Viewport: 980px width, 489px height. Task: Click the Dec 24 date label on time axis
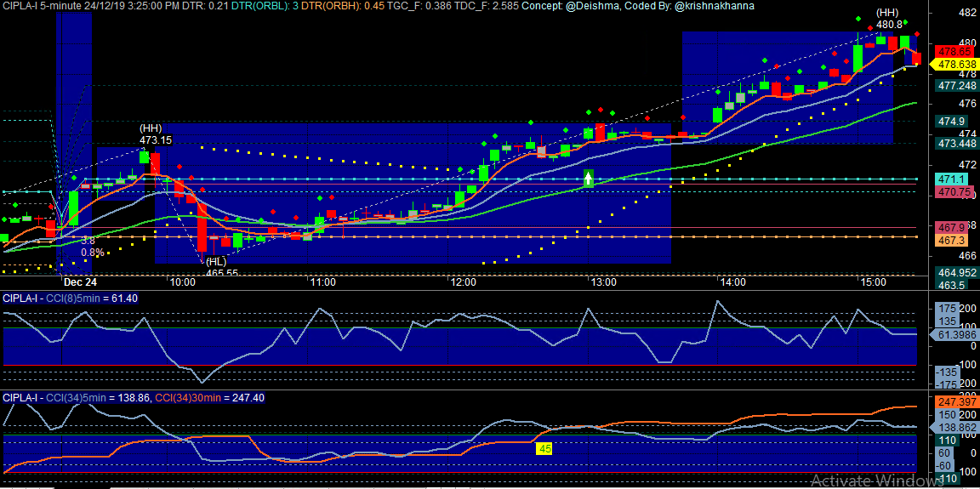tap(80, 281)
